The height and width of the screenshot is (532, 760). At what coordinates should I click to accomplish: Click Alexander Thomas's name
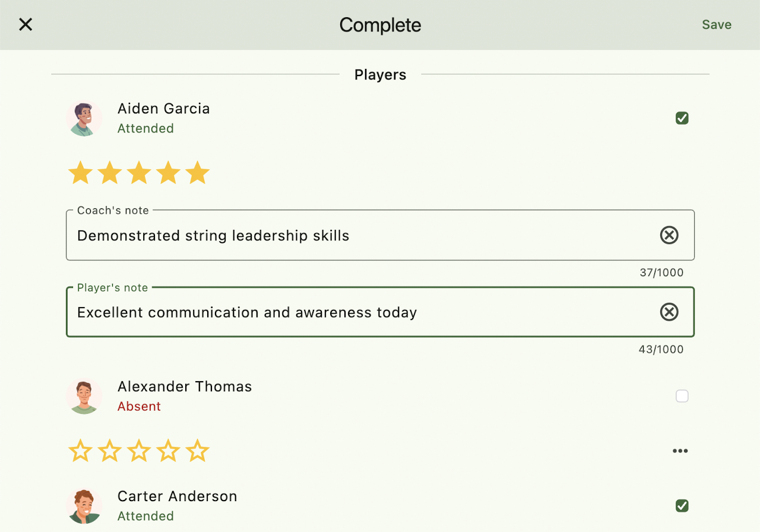point(185,387)
